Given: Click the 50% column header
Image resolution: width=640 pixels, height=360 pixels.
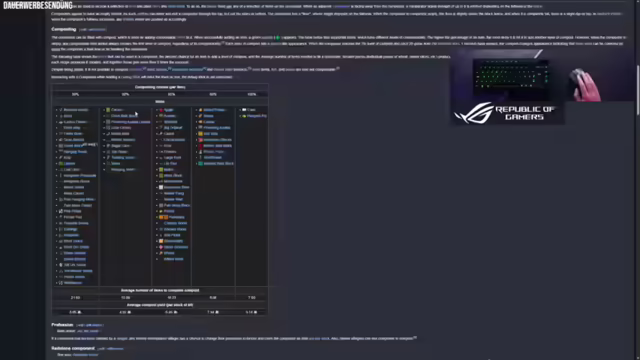Looking at the screenshot, I should tap(125, 94).
